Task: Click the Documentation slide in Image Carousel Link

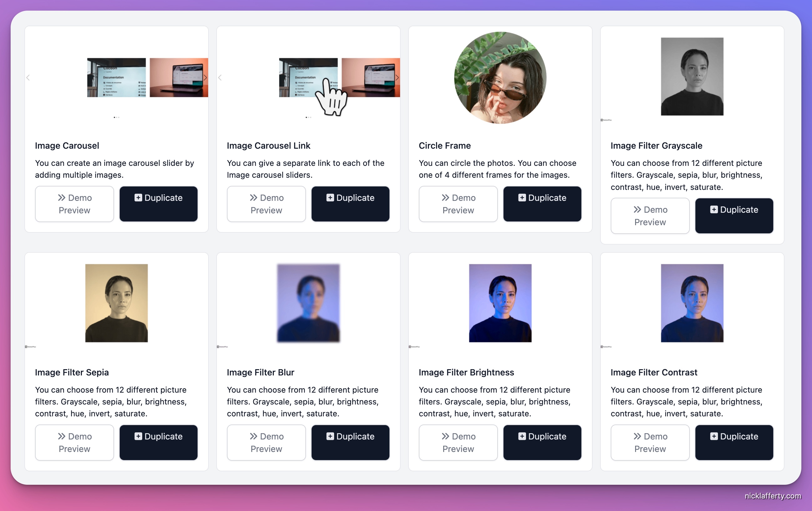Action: click(308, 77)
